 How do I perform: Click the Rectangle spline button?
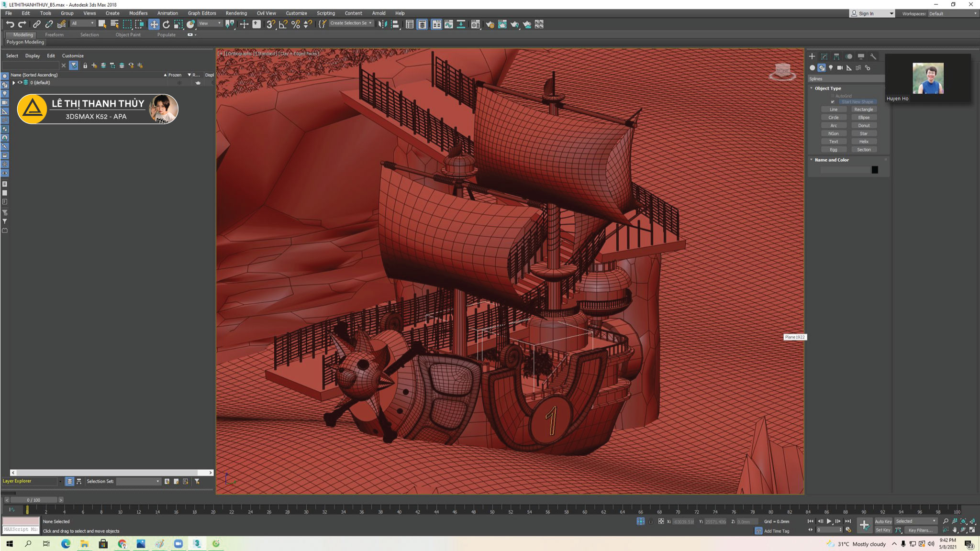point(863,110)
